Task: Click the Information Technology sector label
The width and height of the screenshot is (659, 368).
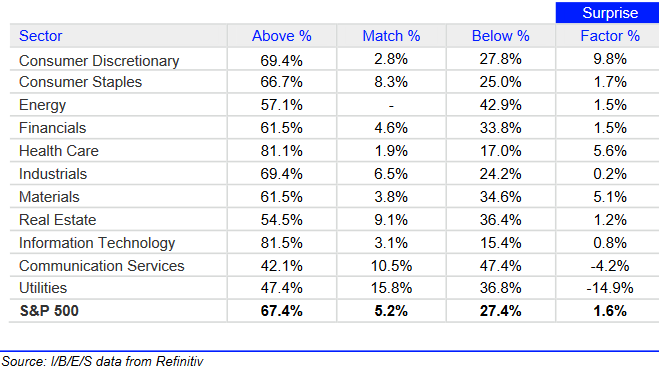Action: 97,243
